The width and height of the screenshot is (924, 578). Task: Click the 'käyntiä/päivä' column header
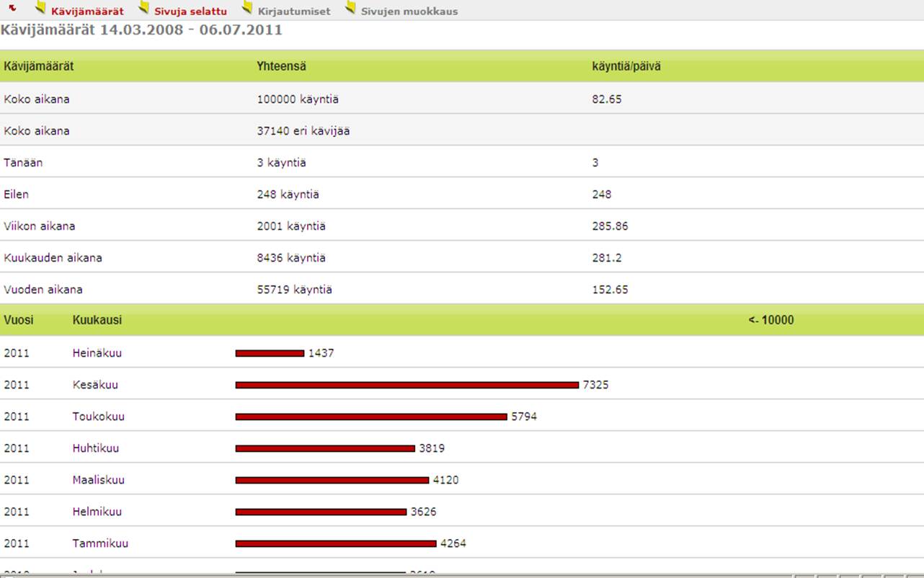pyautogui.click(x=626, y=66)
